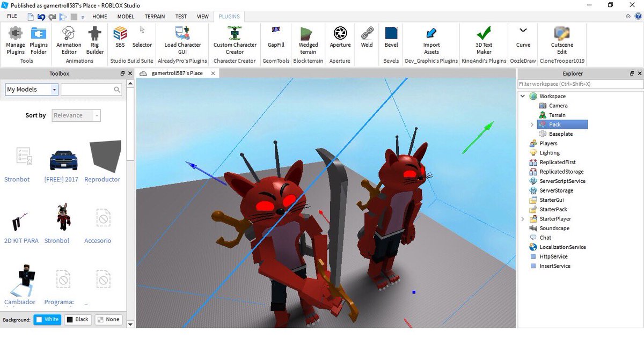Click the Redo arrow in quick access bar
Screen dimensions: 644x339
53,17
